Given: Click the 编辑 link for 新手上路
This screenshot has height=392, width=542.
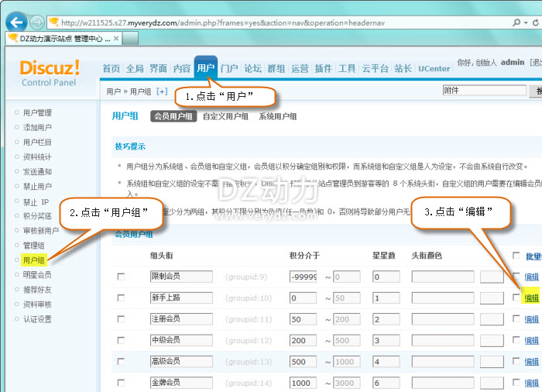Looking at the screenshot, I should [x=532, y=298].
